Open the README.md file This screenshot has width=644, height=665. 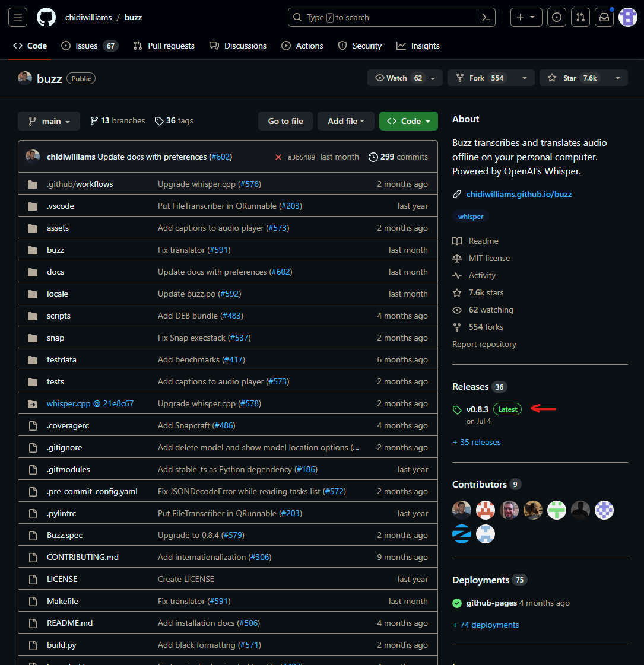coord(69,623)
